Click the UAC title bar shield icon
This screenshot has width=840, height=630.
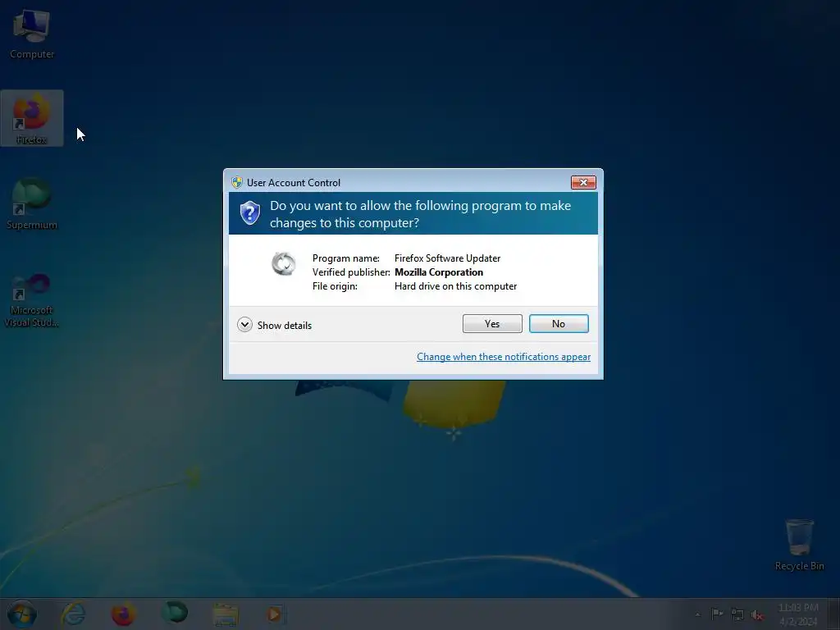(237, 182)
